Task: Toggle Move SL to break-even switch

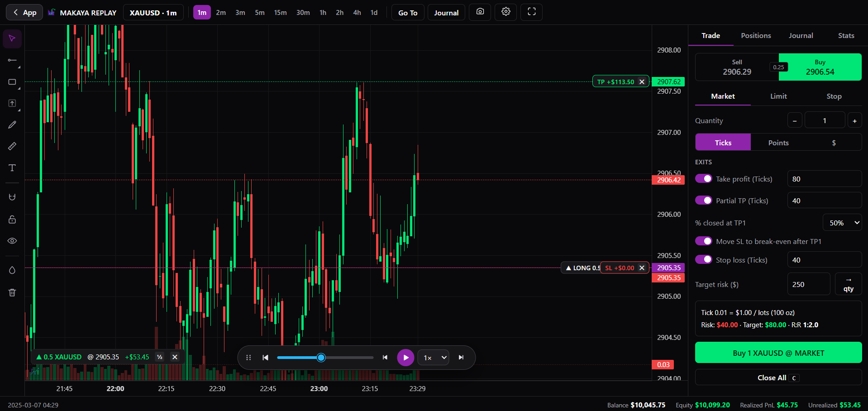Action: click(x=704, y=241)
